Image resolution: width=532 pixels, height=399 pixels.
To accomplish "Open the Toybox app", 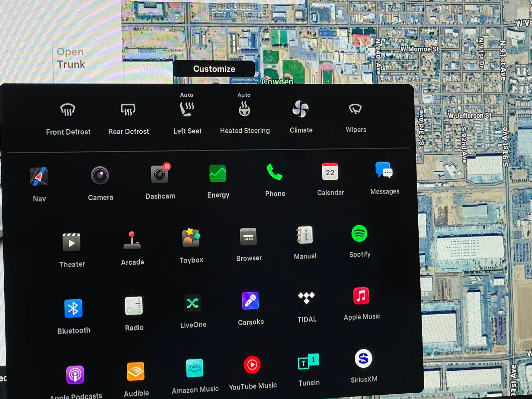I will click(x=191, y=238).
